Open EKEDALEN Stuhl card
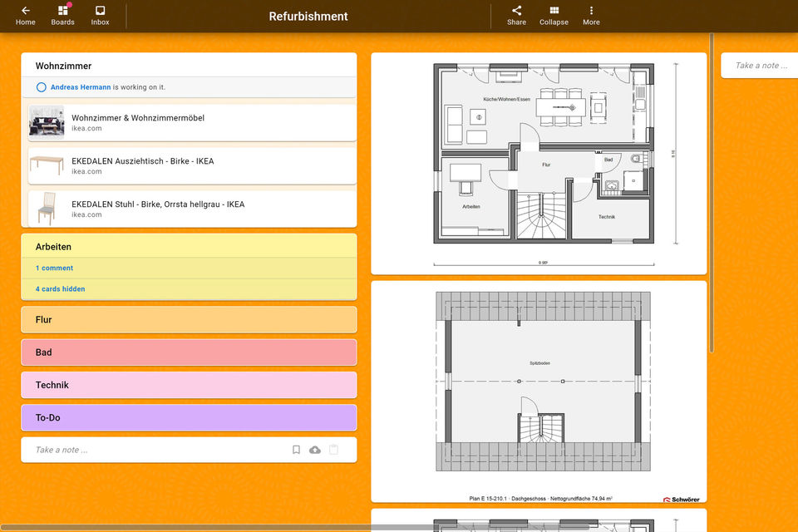The height and width of the screenshot is (532, 798). (192, 209)
